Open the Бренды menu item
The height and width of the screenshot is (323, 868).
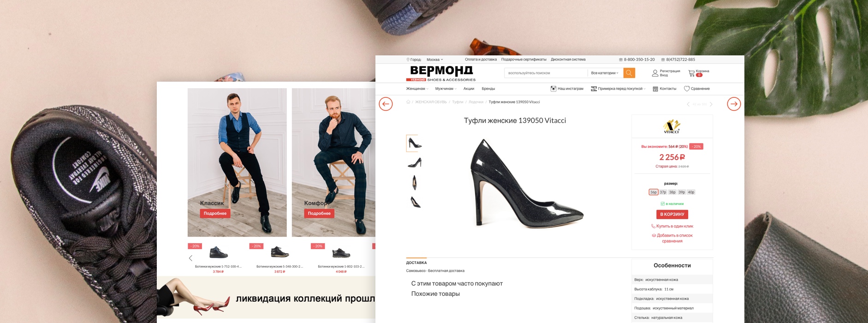pos(488,89)
